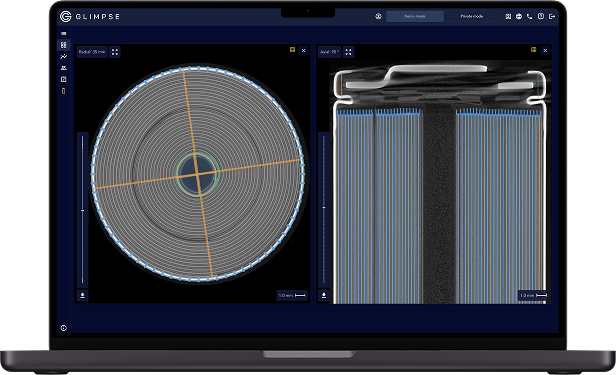Image resolution: width=616 pixels, height=375 pixels.
Task: Click the phone contact icon
Action: (530, 16)
